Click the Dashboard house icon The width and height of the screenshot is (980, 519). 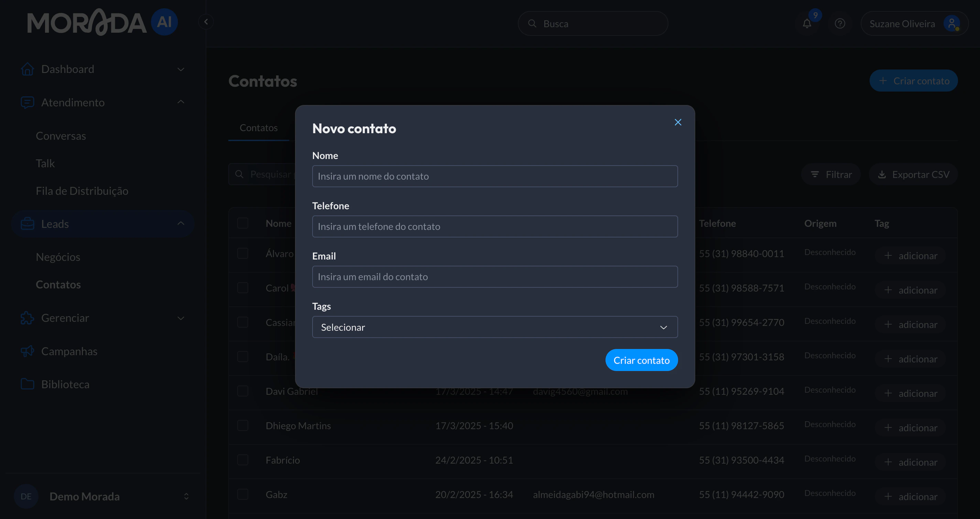[x=27, y=69]
